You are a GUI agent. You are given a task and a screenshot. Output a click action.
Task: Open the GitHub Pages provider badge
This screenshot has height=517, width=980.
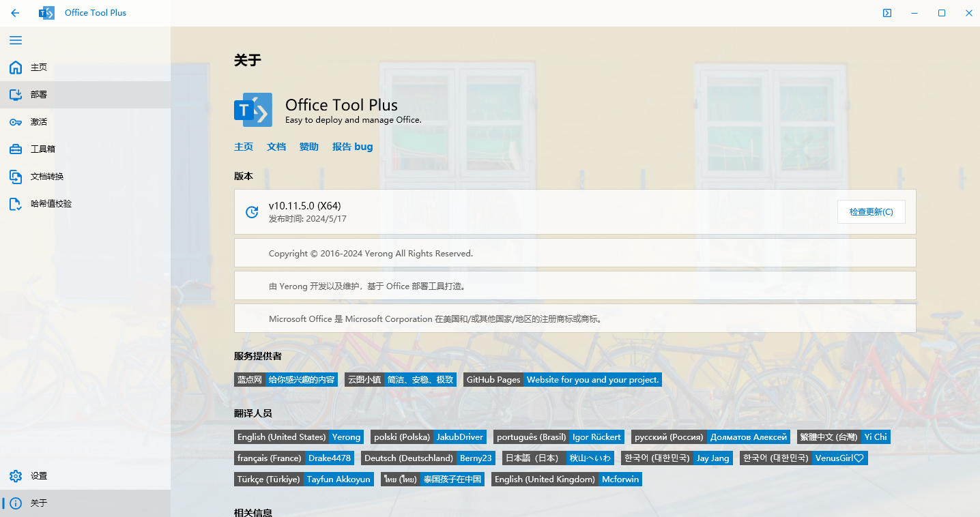562,380
